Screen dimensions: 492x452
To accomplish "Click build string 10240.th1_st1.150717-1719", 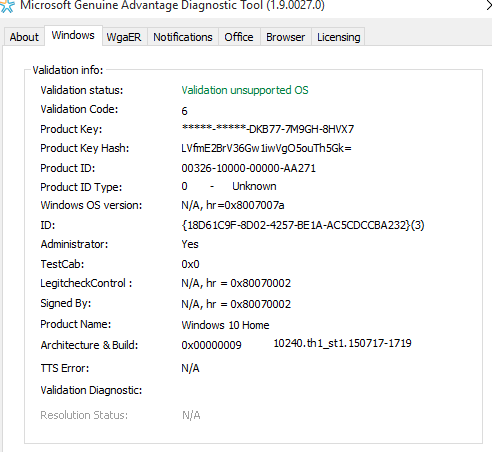I will (x=342, y=343).
